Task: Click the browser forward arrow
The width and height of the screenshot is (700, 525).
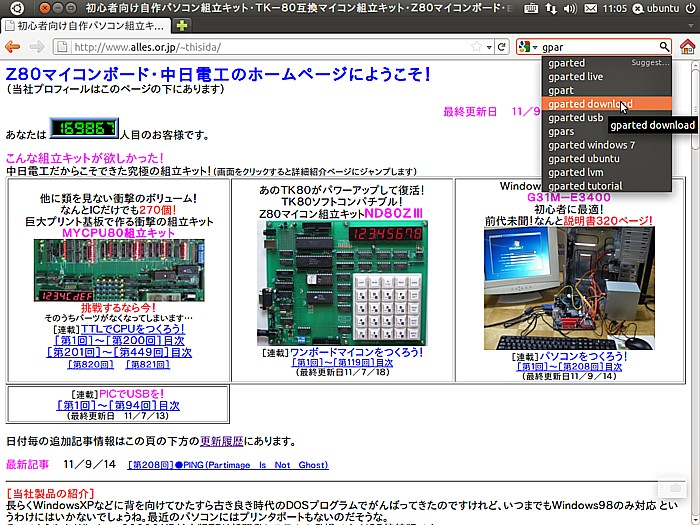Action: (x=37, y=46)
